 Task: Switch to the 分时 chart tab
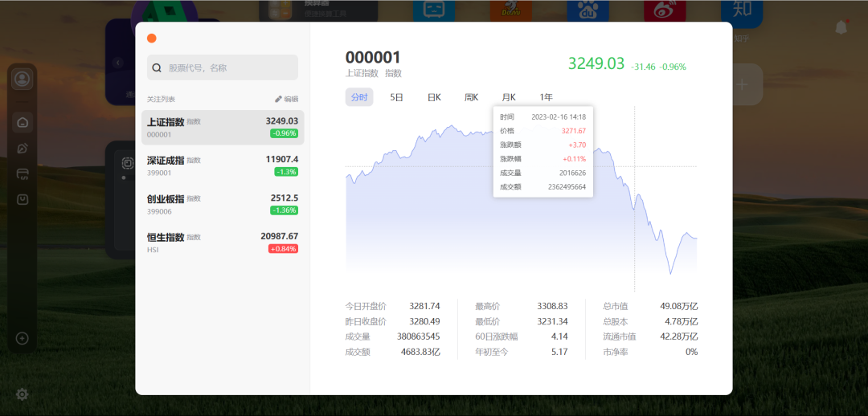(359, 97)
